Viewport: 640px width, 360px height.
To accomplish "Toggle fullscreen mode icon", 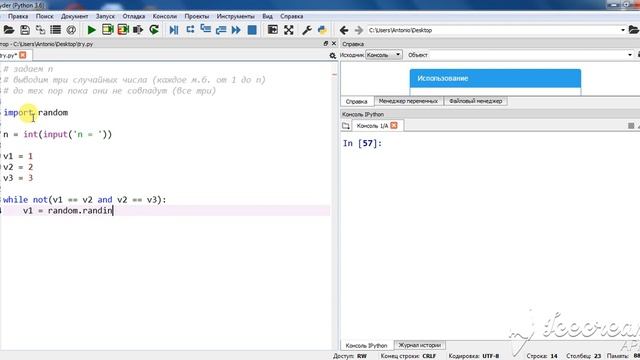I will pyautogui.click(x=289, y=30).
